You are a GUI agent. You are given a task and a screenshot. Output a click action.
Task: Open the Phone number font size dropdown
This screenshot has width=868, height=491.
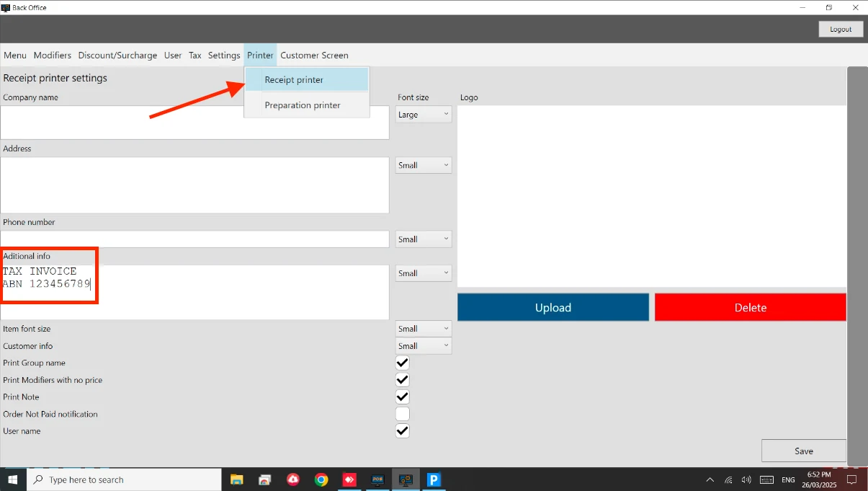point(424,239)
